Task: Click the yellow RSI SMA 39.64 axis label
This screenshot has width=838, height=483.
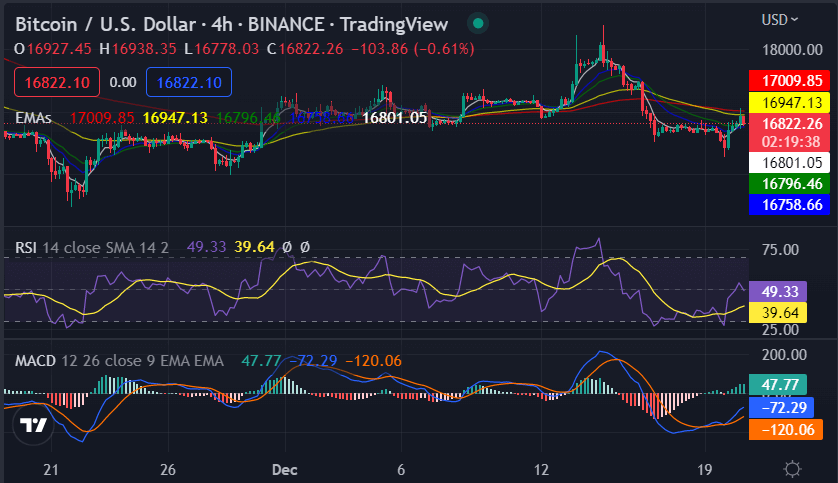Action: click(778, 313)
